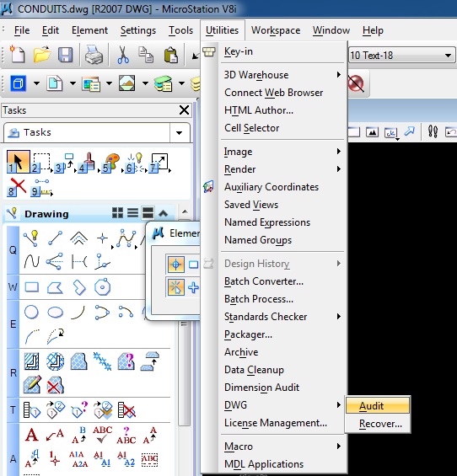This screenshot has height=476, width=457.
Task: Select the Hatch Area tool
Action: (31, 361)
